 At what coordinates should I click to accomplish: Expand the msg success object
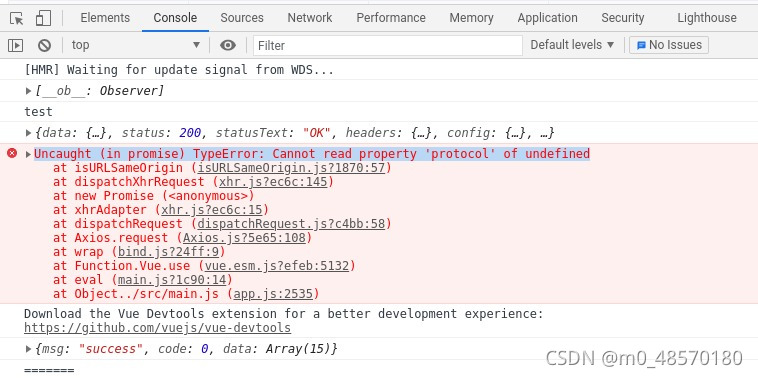tap(29, 349)
